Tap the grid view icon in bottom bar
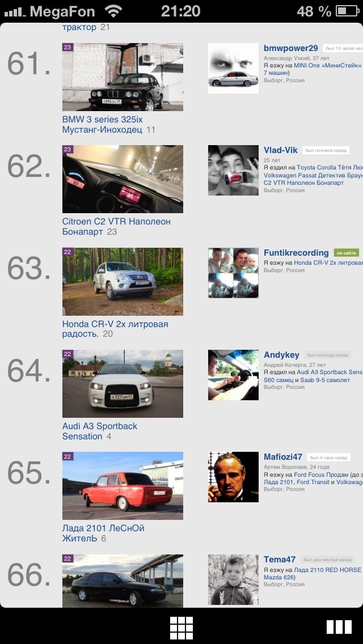363x644 pixels. tap(181, 628)
